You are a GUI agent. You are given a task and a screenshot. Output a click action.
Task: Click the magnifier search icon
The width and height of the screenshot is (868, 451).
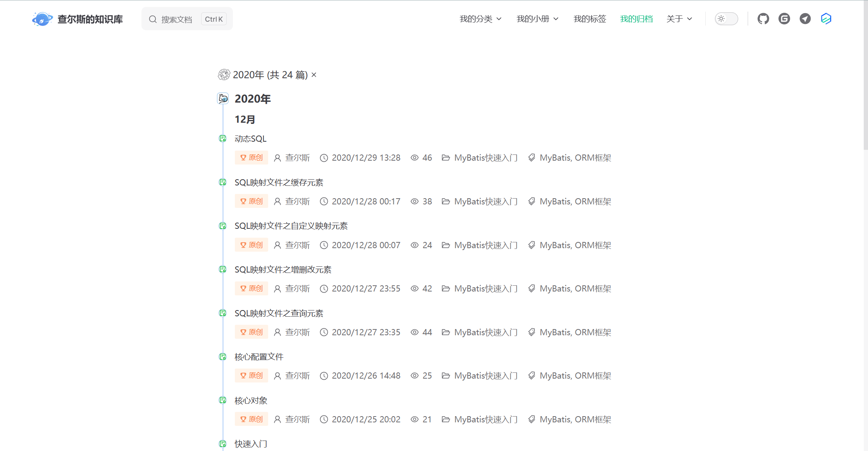(153, 19)
